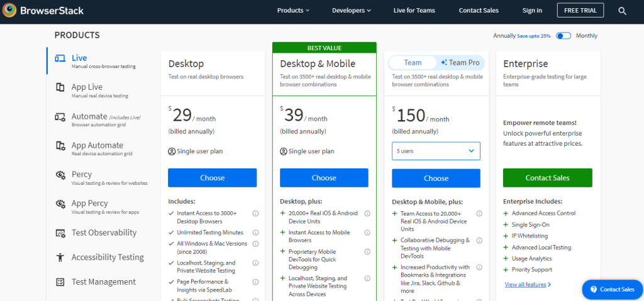Click info icon beside Increased Productivity with Bookmarks
Viewport: 644px width, 301px height.
[x=479, y=267]
